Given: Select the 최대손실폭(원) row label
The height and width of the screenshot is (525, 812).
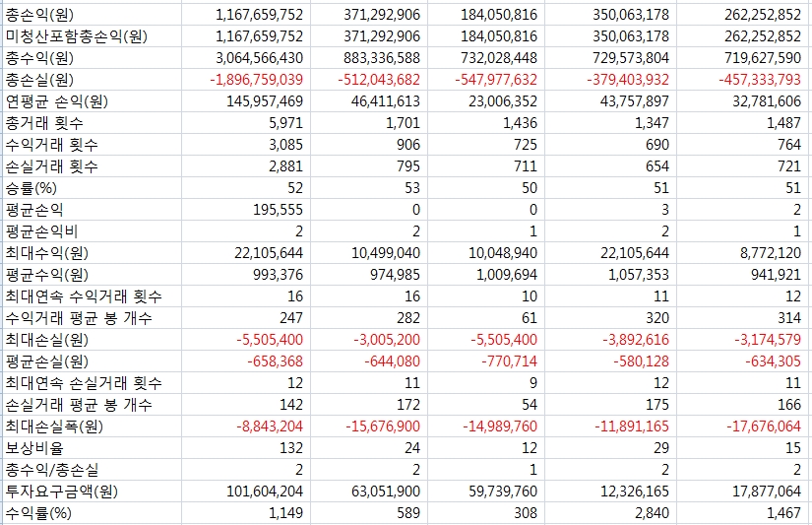Looking at the screenshot, I should click(x=54, y=427).
